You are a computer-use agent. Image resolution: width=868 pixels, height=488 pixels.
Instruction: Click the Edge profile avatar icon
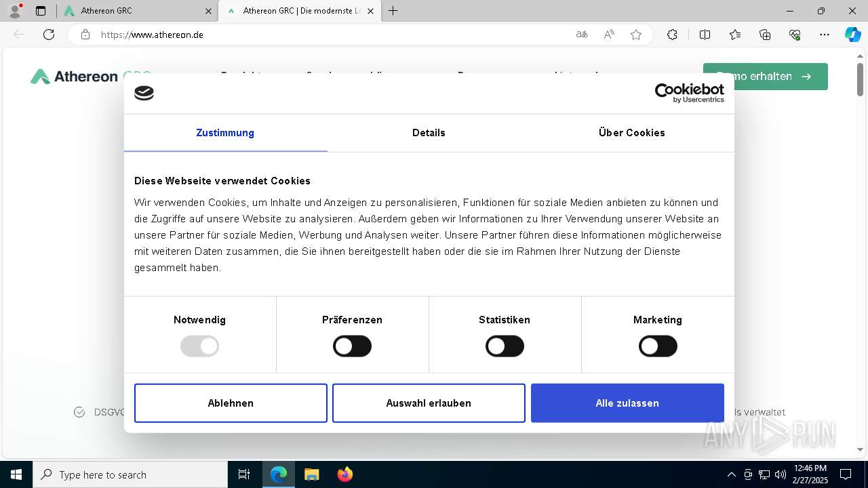[15, 11]
